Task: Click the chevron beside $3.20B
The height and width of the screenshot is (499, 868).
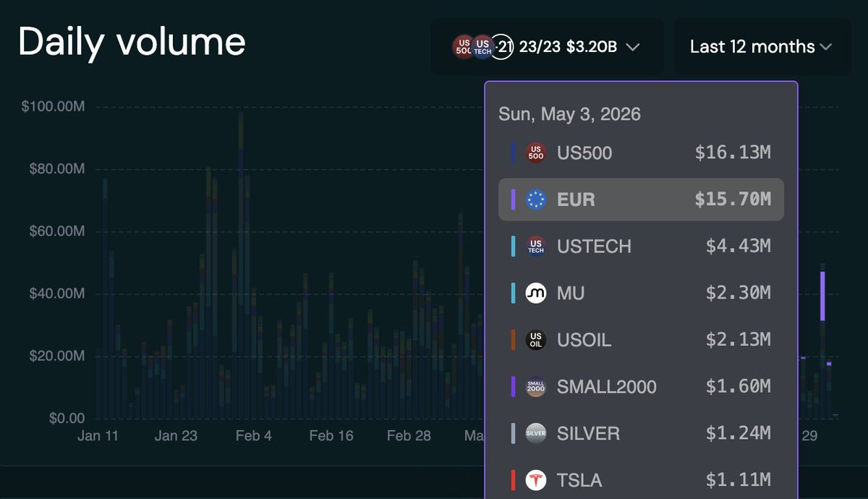Action: pyautogui.click(x=632, y=48)
